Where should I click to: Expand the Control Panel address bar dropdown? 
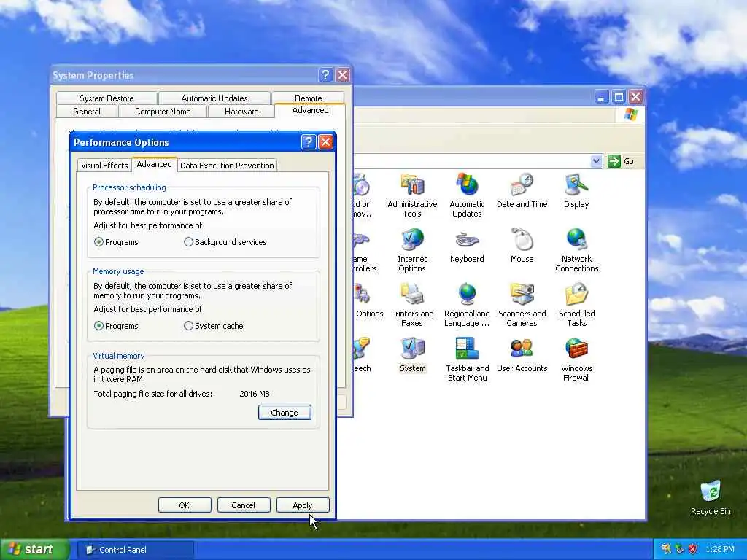pyautogui.click(x=596, y=161)
